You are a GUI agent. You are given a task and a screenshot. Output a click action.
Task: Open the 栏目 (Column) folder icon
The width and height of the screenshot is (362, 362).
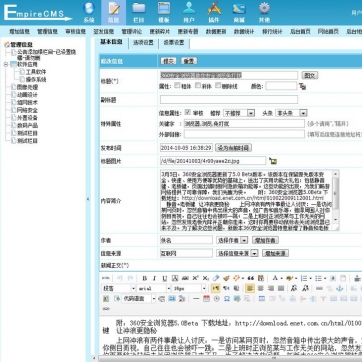click(139, 12)
